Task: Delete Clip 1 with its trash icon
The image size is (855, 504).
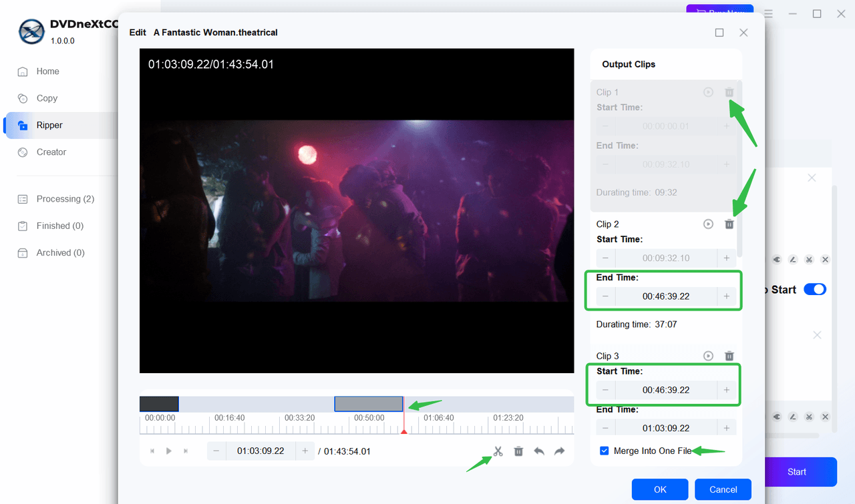Action: [x=729, y=92]
